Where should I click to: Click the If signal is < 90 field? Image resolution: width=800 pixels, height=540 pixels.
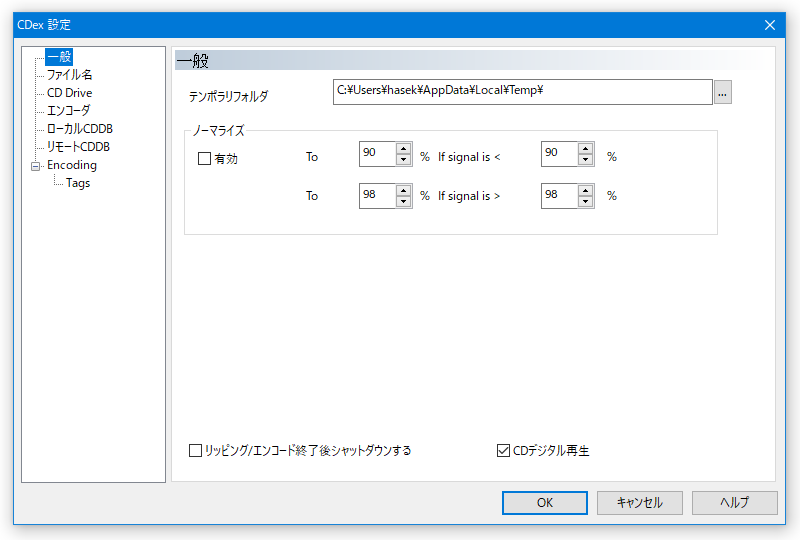tap(560, 154)
